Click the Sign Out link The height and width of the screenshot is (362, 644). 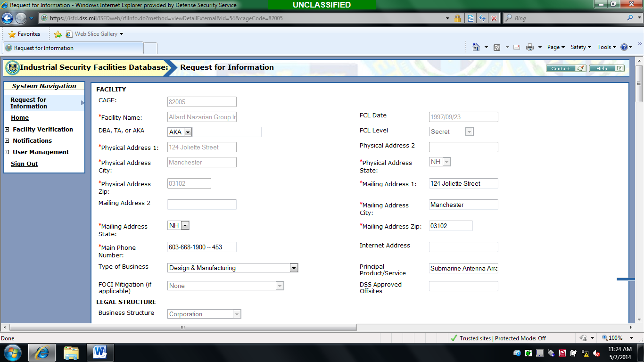24,164
